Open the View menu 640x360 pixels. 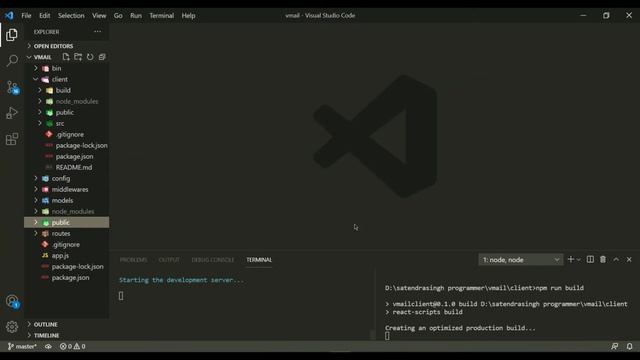(99, 16)
